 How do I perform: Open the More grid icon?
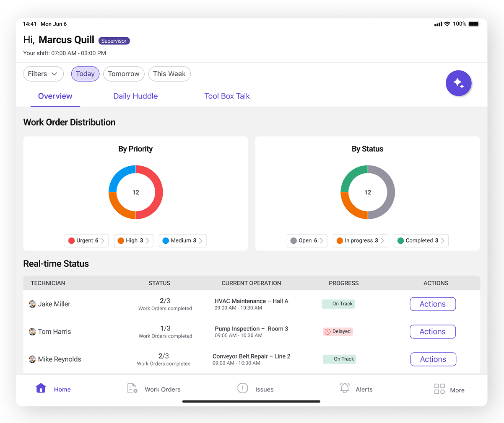[x=439, y=389]
